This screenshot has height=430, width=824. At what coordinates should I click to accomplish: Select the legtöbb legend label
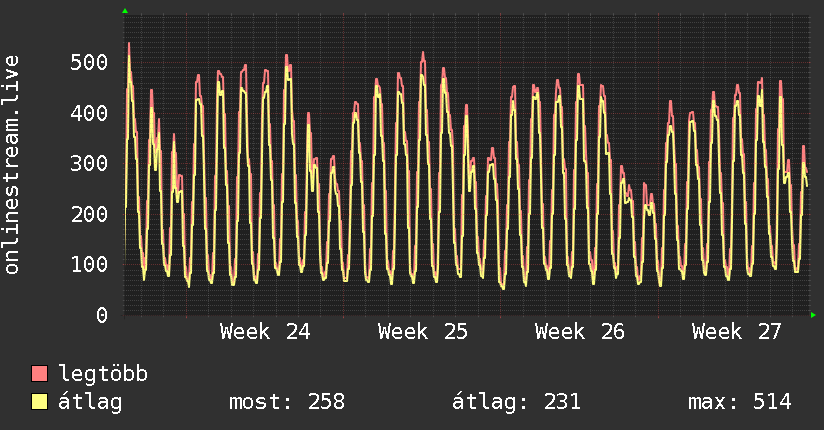click(103, 374)
